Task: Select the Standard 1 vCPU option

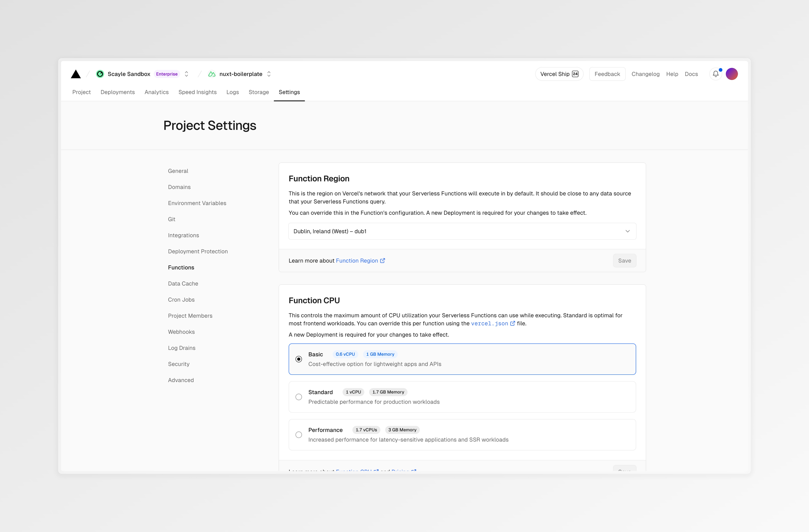Action: pos(299,397)
